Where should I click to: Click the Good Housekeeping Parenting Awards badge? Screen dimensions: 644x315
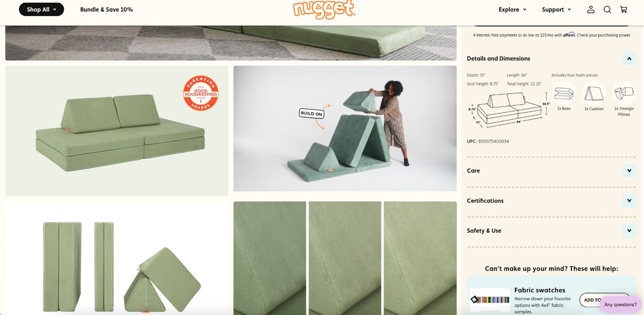(x=201, y=93)
